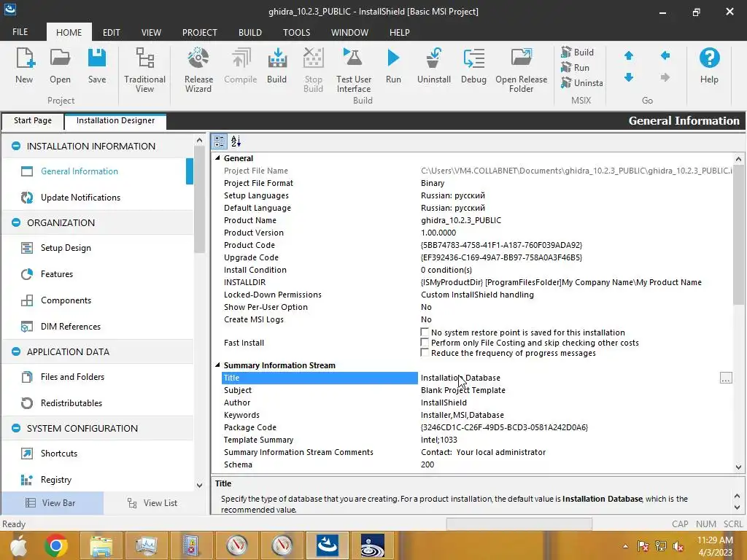Collapse SYSTEM CONFIGURATION section

click(x=16, y=429)
